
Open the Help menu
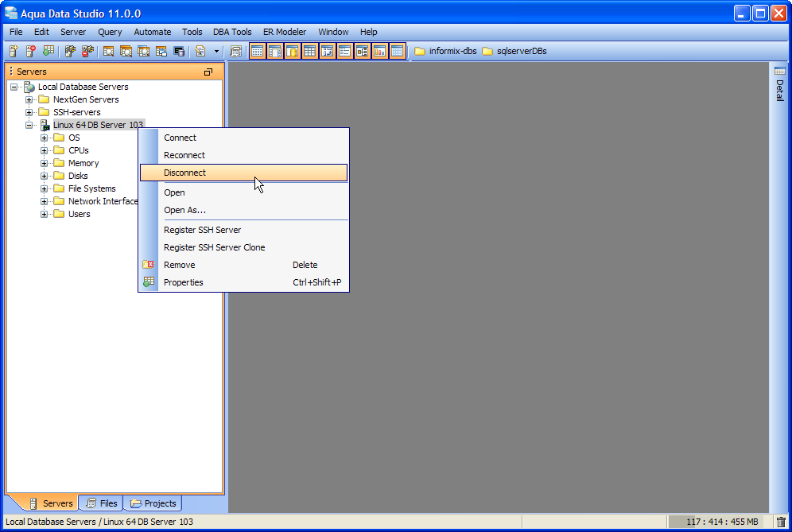(368, 32)
